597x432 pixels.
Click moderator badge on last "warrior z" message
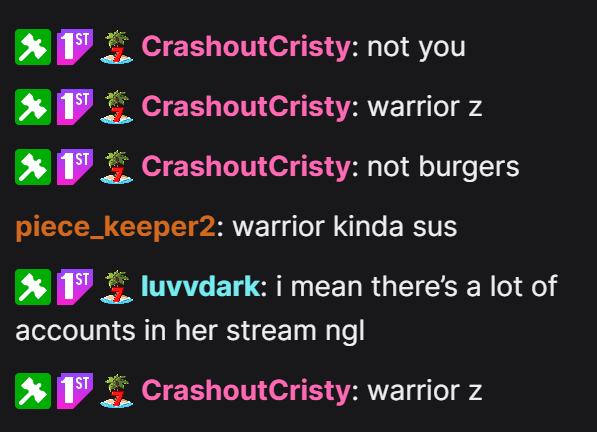[33, 391]
